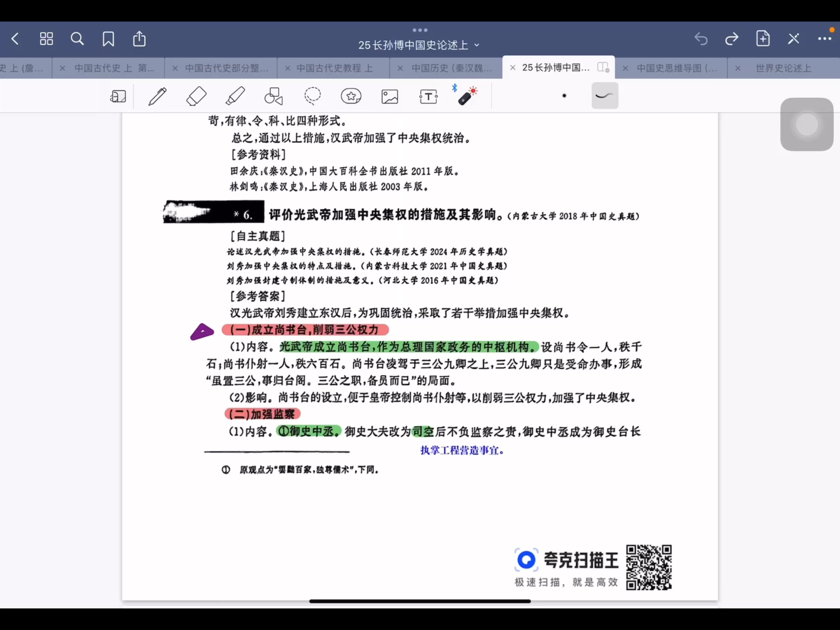The height and width of the screenshot is (630, 840).
Task: Open the search magnifier
Action: [x=77, y=38]
